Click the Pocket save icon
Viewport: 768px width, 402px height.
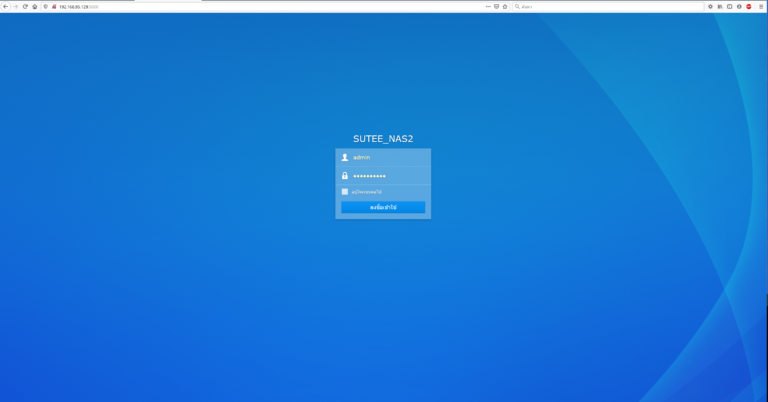tap(496, 6)
